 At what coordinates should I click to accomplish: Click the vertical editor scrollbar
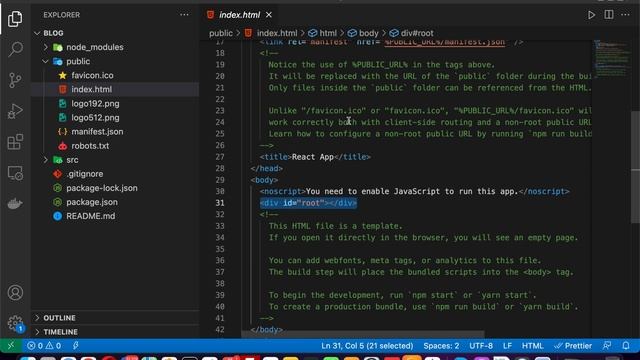click(x=635, y=167)
